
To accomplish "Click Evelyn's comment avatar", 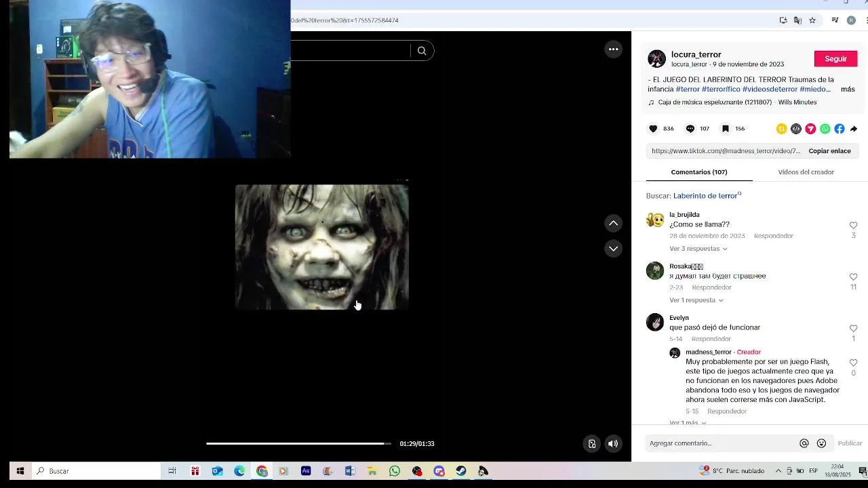I will point(655,322).
